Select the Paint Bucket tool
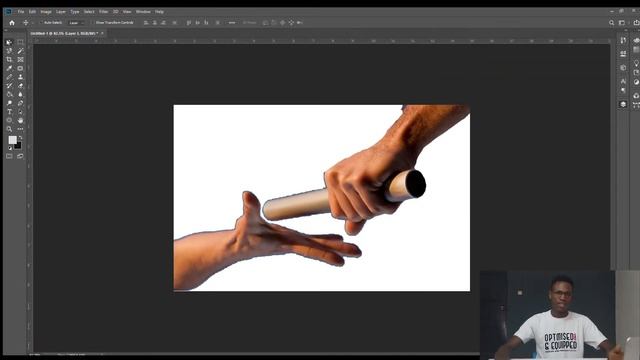Screen dimensions: 640x360 (9, 94)
